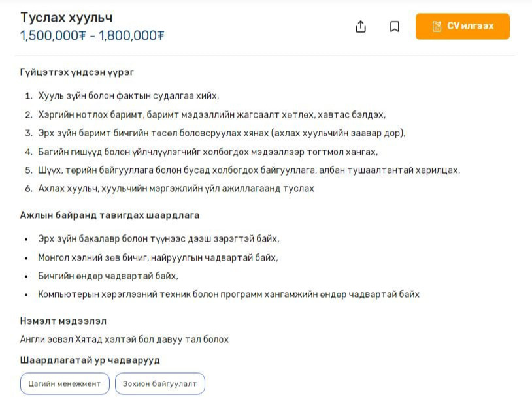Click the 1,500,000₮ - 1,800,000₮ salary range
The image size is (532, 399).
click(x=92, y=35)
